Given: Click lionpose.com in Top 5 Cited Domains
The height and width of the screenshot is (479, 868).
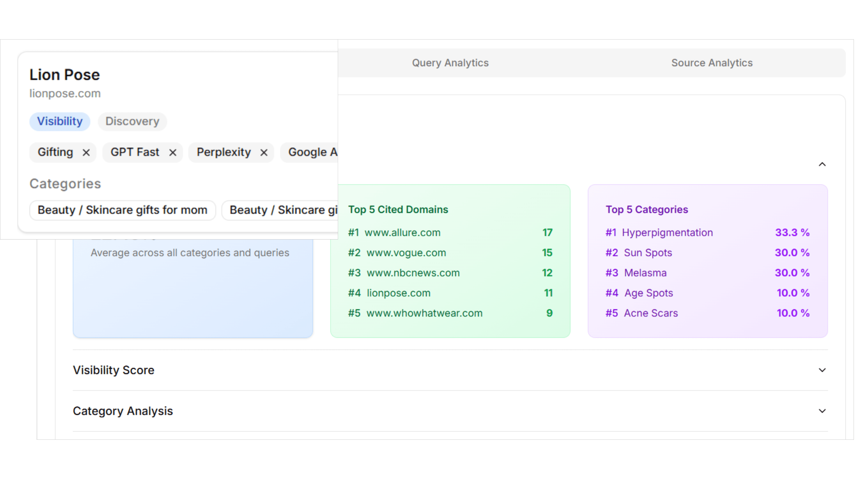Looking at the screenshot, I should [398, 293].
